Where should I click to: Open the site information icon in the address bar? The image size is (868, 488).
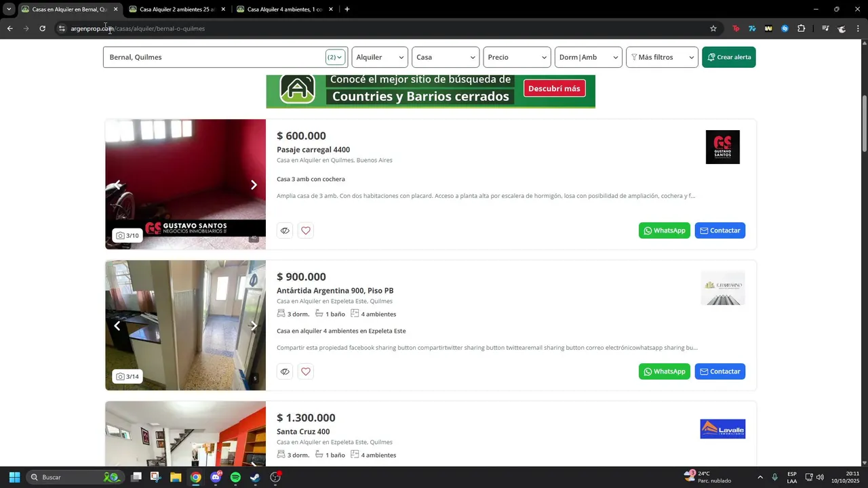(x=61, y=28)
